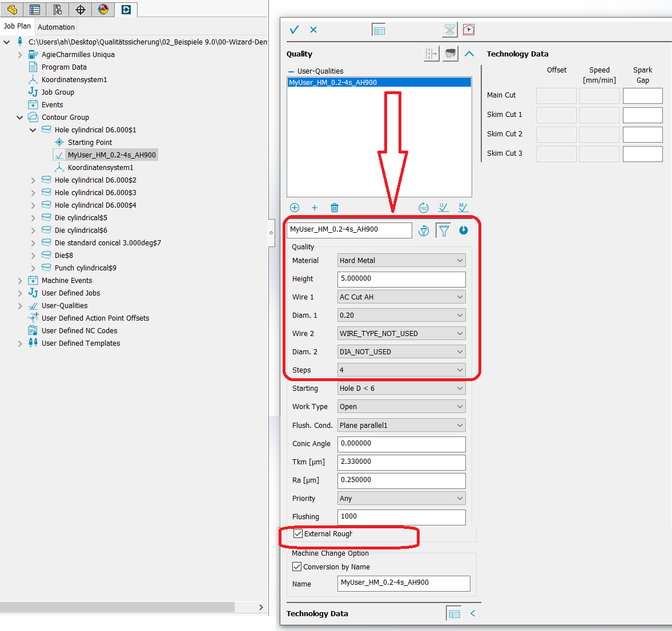This screenshot has height=631, width=672.
Task: Open the Material dropdown showing Hard Metal
Action: pos(401,261)
